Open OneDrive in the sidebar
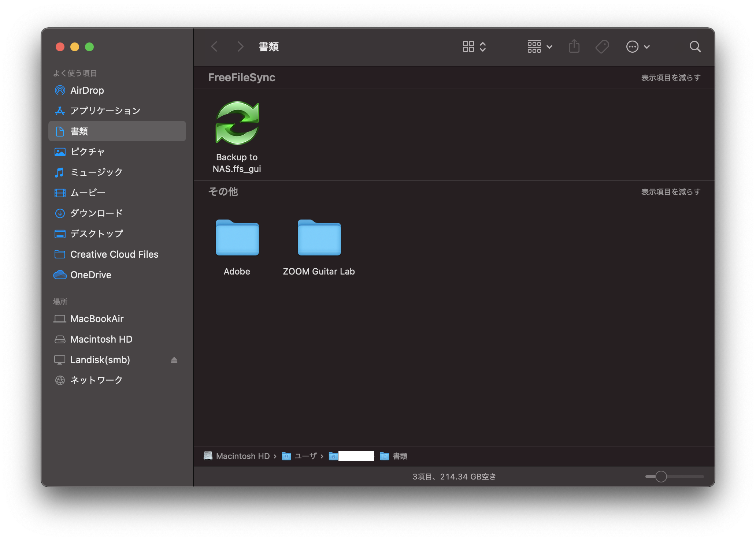 click(90, 275)
